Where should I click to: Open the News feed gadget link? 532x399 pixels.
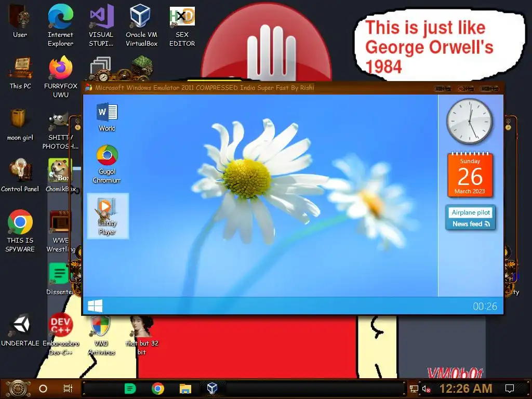tap(471, 224)
